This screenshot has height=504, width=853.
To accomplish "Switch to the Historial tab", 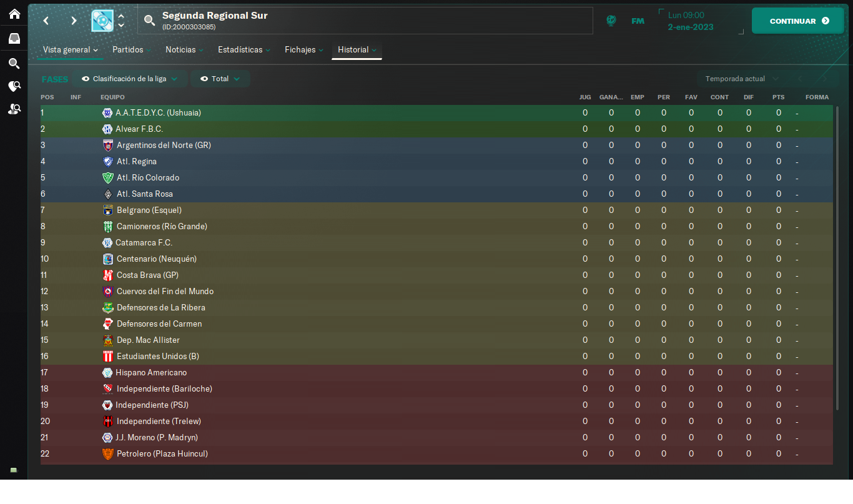I will tap(357, 49).
